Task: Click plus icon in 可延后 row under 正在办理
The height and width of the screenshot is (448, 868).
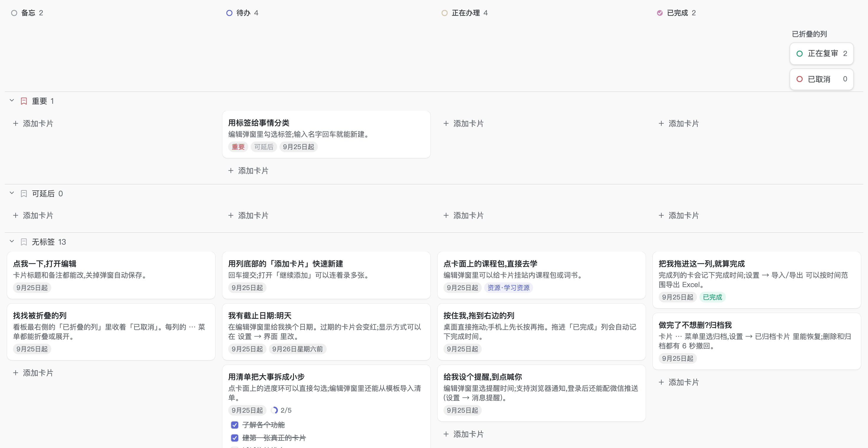Action: tap(446, 215)
